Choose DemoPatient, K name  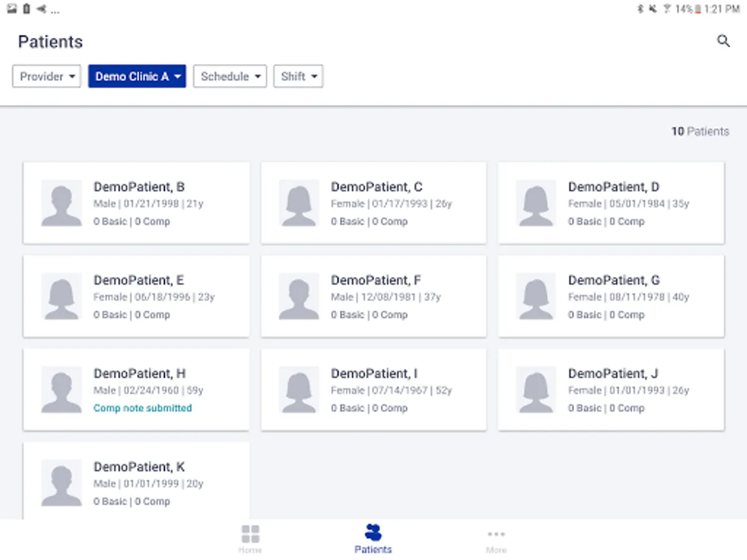[x=139, y=467]
